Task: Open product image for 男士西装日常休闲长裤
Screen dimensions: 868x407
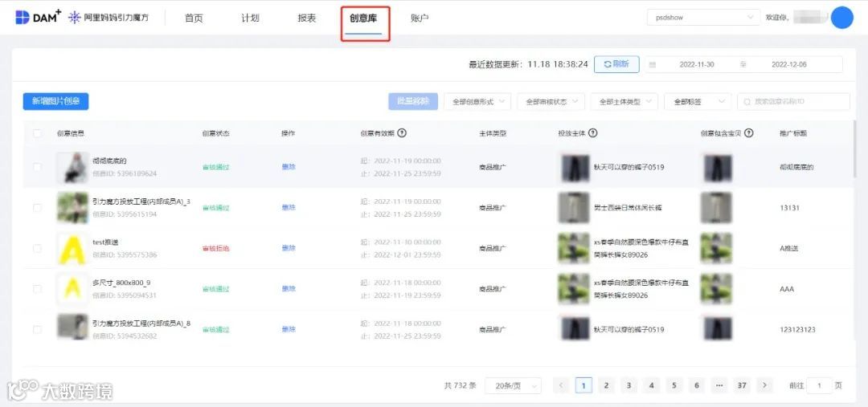Action: click(574, 207)
